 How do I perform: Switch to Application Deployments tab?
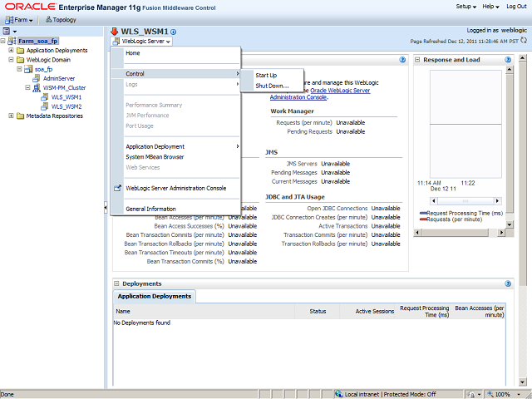[154, 296]
